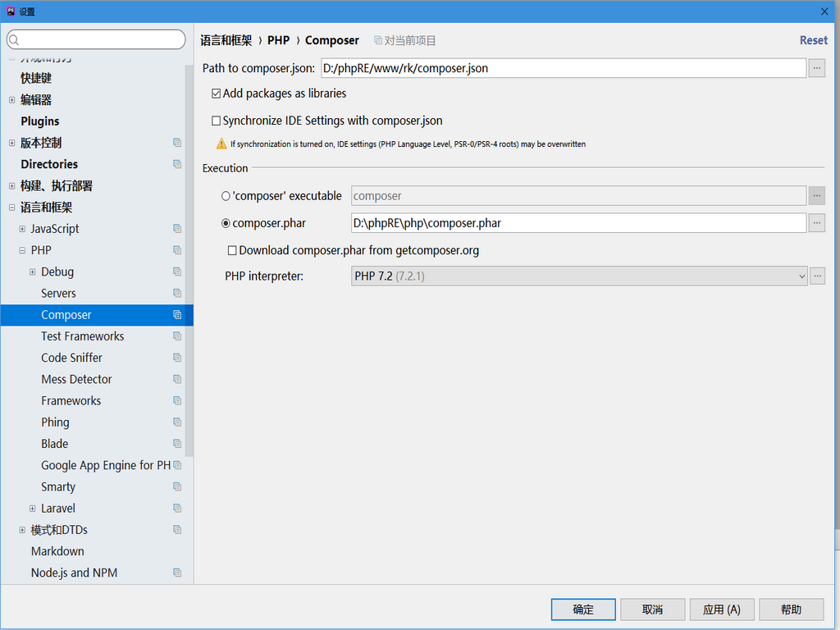Open PHP interpreter dropdown
Image resolution: width=840 pixels, height=630 pixels.
pyautogui.click(x=579, y=276)
